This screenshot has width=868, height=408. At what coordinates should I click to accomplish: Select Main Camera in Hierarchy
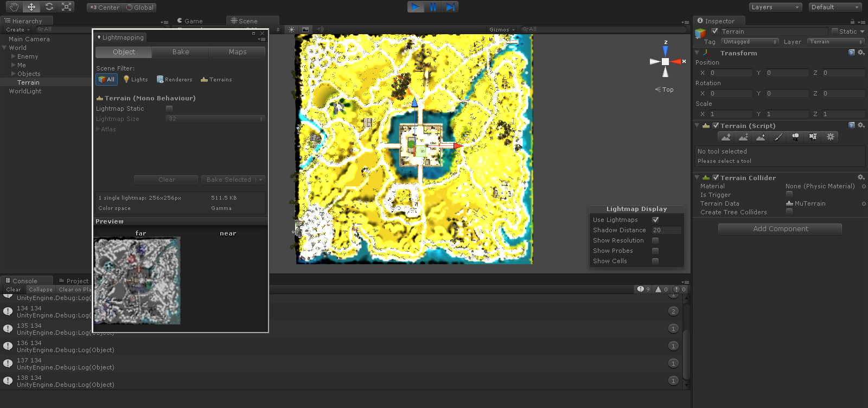click(x=29, y=39)
